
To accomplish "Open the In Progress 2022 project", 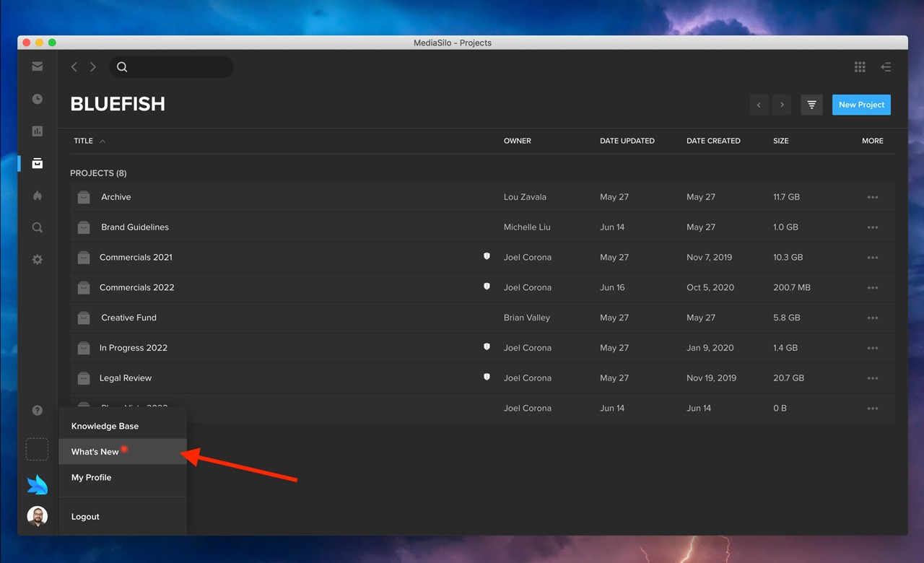I will point(134,348).
